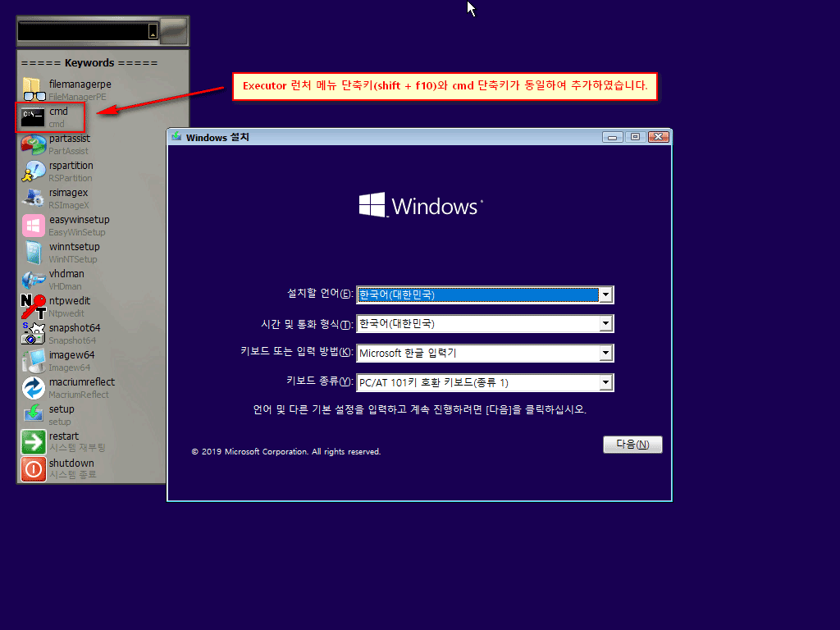Select the 'easywinsetup' keyword entry
The height and width of the screenshot is (630, 840).
tap(80, 220)
